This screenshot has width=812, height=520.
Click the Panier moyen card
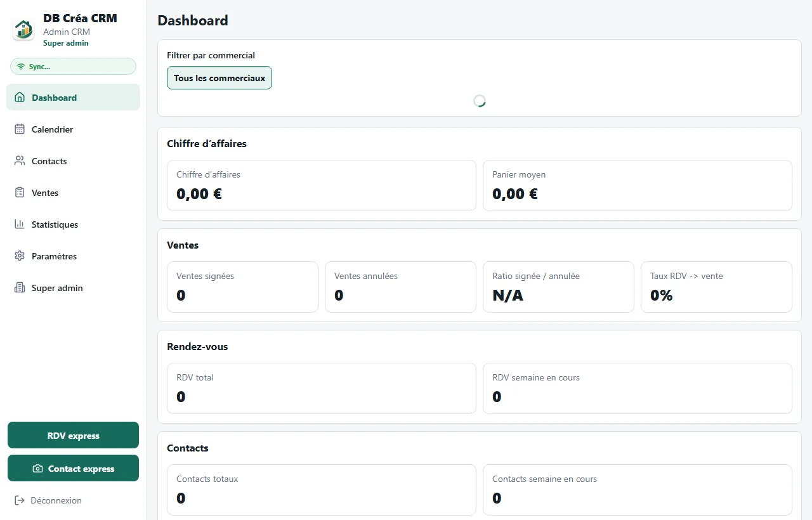(x=638, y=185)
